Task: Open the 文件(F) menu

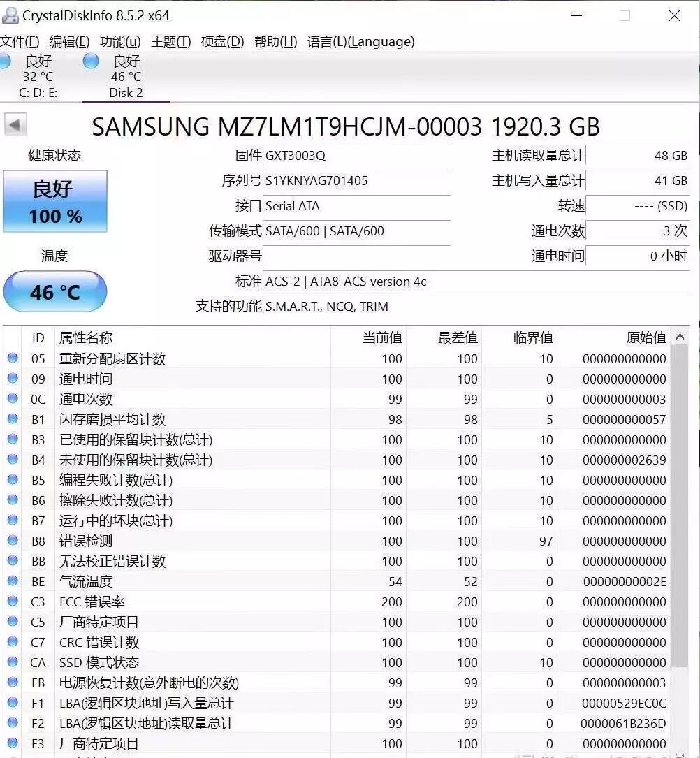Action: pyautogui.click(x=20, y=42)
